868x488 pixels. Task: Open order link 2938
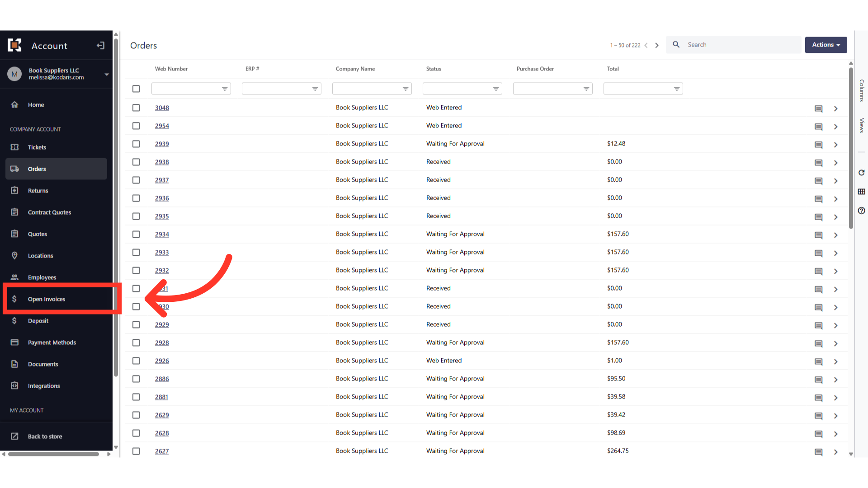[x=162, y=162]
